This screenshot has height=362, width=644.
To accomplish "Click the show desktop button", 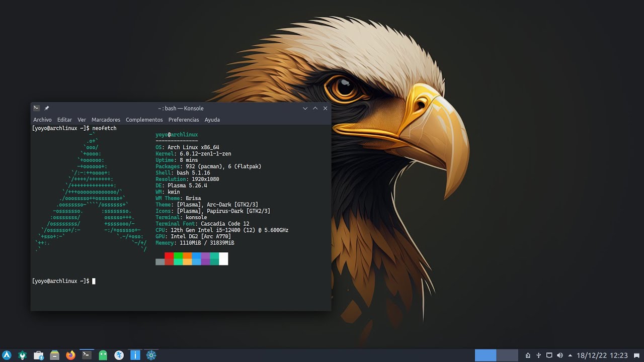I will click(x=636, y=355).
